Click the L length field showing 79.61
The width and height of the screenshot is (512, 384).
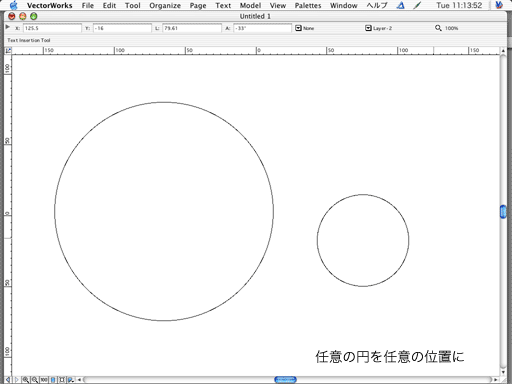coord(192,28)
